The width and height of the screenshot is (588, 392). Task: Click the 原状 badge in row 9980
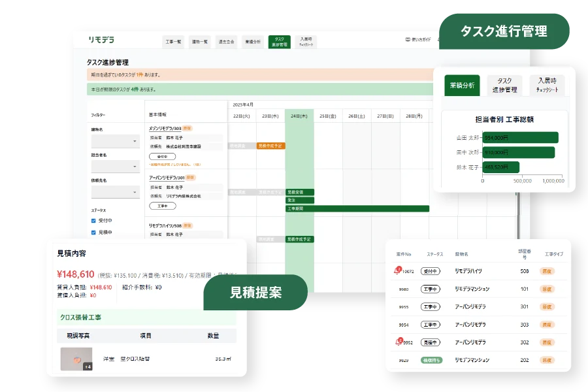point(547,289)
